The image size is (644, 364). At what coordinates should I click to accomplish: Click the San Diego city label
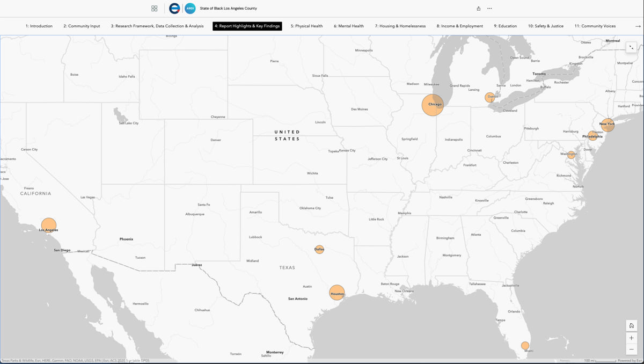pyautogui.click(x=62, y=250)
